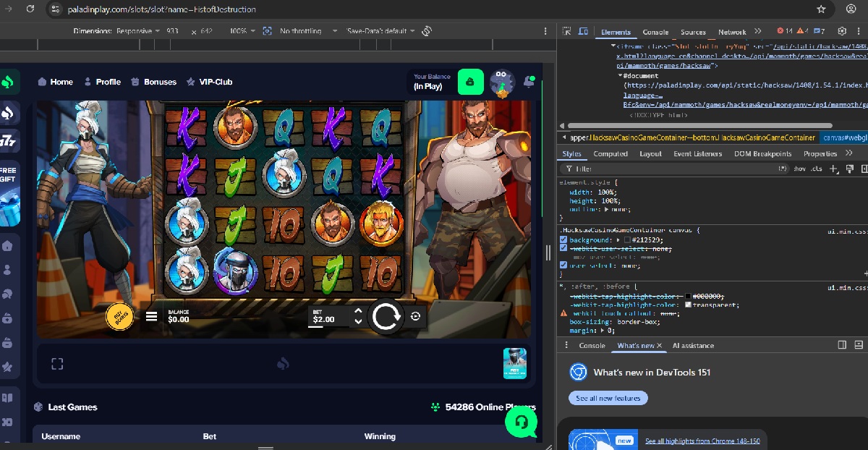The height and width of the screenshot is (450, 868).
Task: Open the VIP-Club nav link
Action: coord(210,82)
